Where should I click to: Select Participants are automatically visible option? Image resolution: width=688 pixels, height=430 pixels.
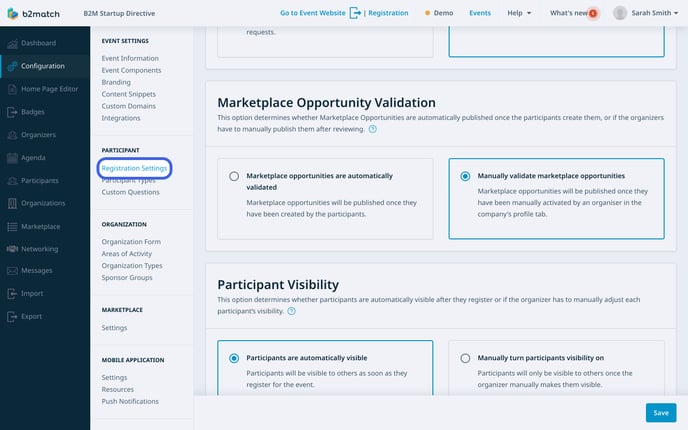click(234, 358)
